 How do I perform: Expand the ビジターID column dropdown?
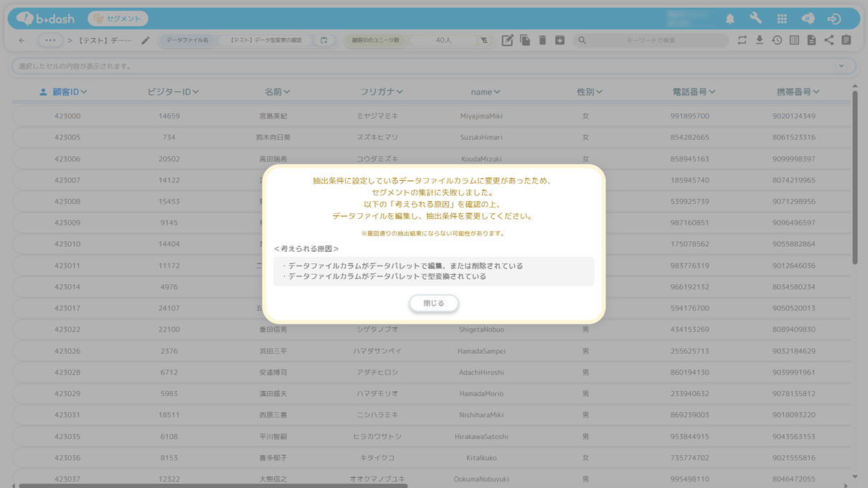point(196,92)
